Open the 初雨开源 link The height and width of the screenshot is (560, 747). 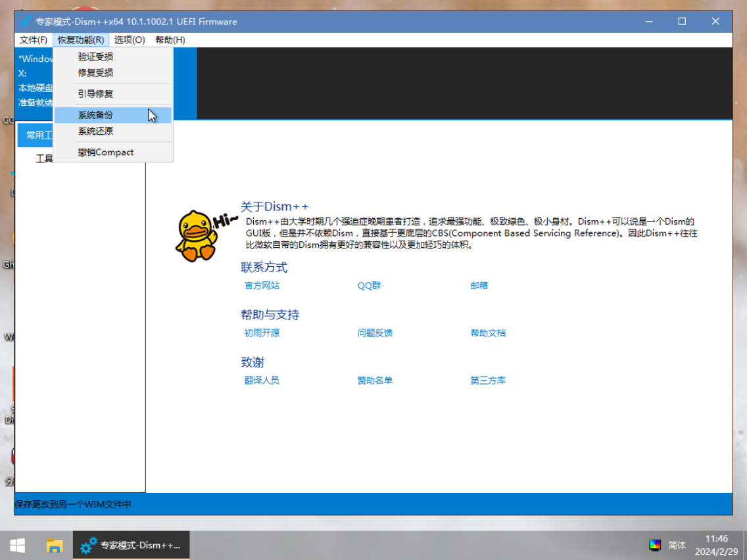pyautogui.click(x=262, y=333)
